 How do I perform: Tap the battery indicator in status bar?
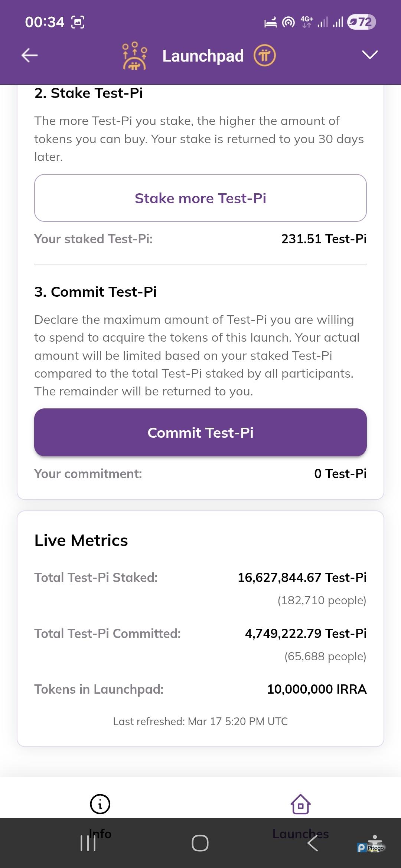(361, 22)
